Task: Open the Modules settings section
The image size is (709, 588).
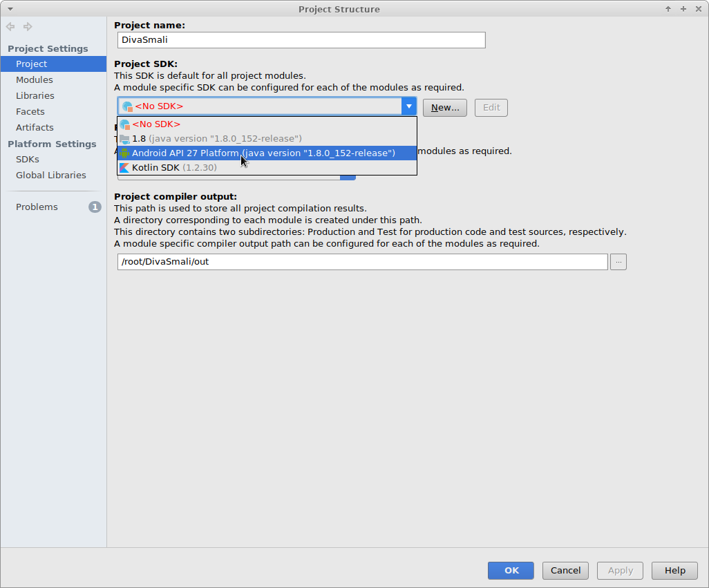Action: coord(35,80)
